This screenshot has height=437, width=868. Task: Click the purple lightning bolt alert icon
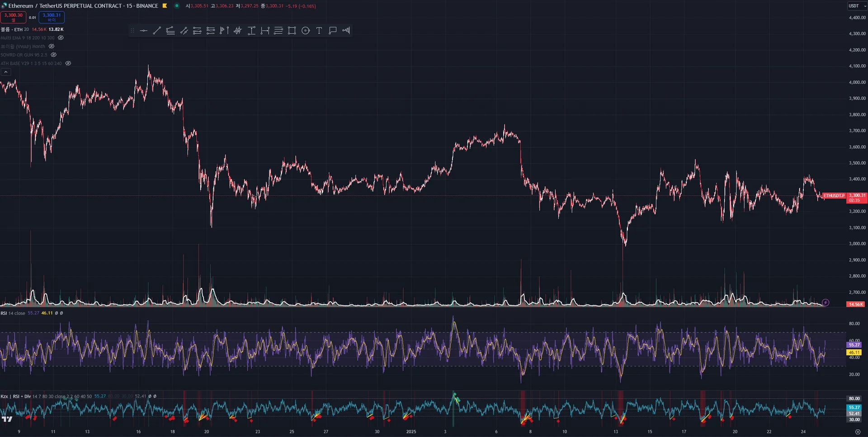point(826,303)
